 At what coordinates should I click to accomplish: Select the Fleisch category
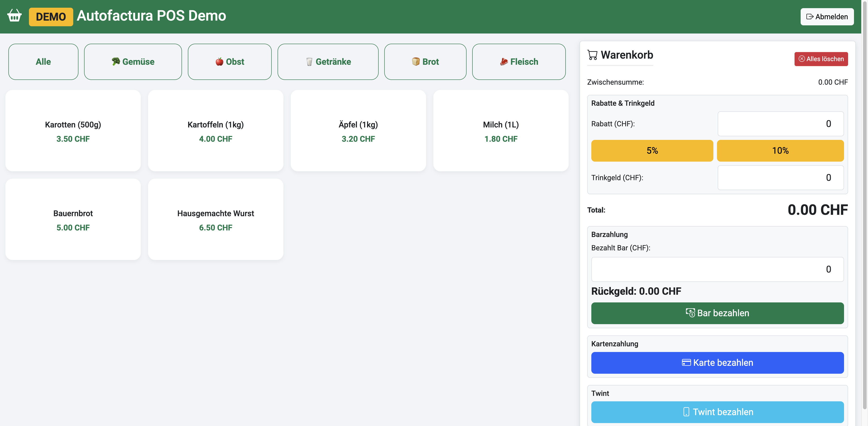tap(519, 62)
